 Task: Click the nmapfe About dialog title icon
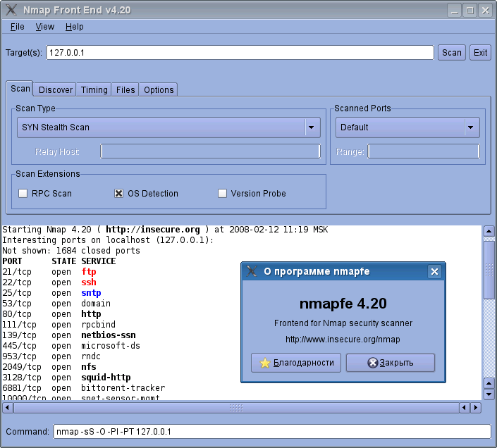[x=252, y=271]
